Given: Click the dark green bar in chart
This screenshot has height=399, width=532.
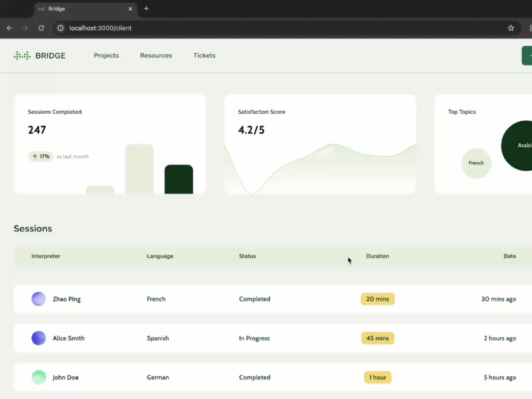Looking at the screenshot, I should point(179,179).
